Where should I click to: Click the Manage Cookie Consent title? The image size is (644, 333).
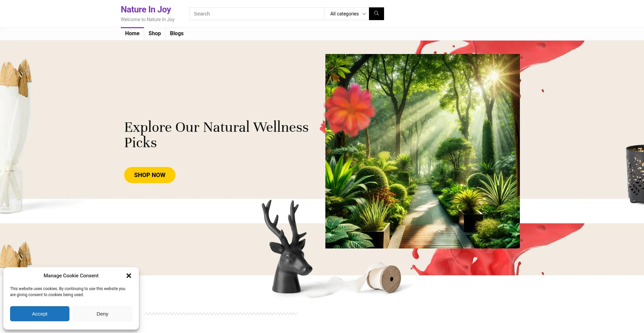(71, 276)
